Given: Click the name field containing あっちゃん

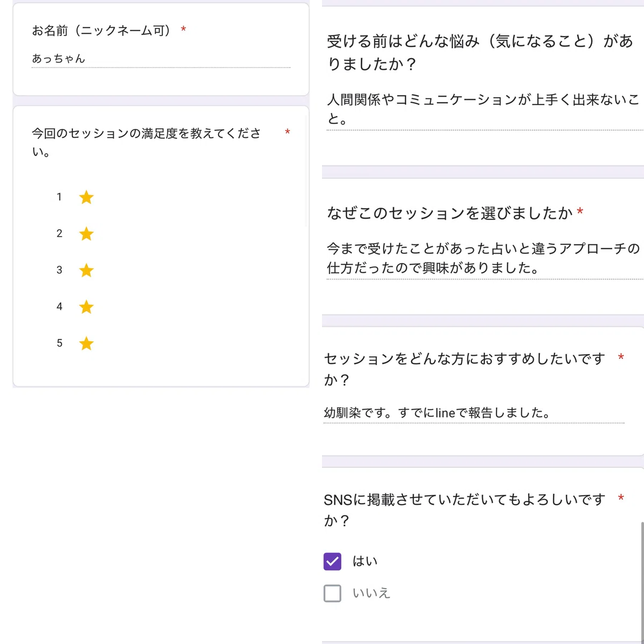Looking at the screenshot, I should (x=161, y=59).
